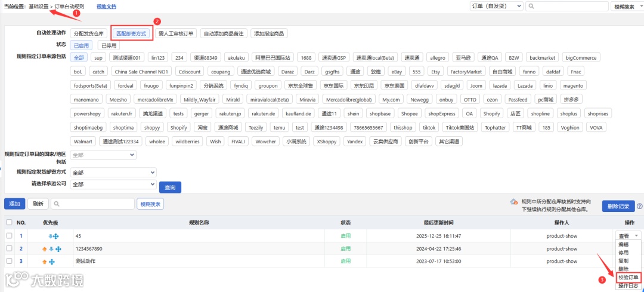This screenshot has height=292, width=644.
Task: Filter by the 速卖通GSP source tag
Action: [335, 58]
